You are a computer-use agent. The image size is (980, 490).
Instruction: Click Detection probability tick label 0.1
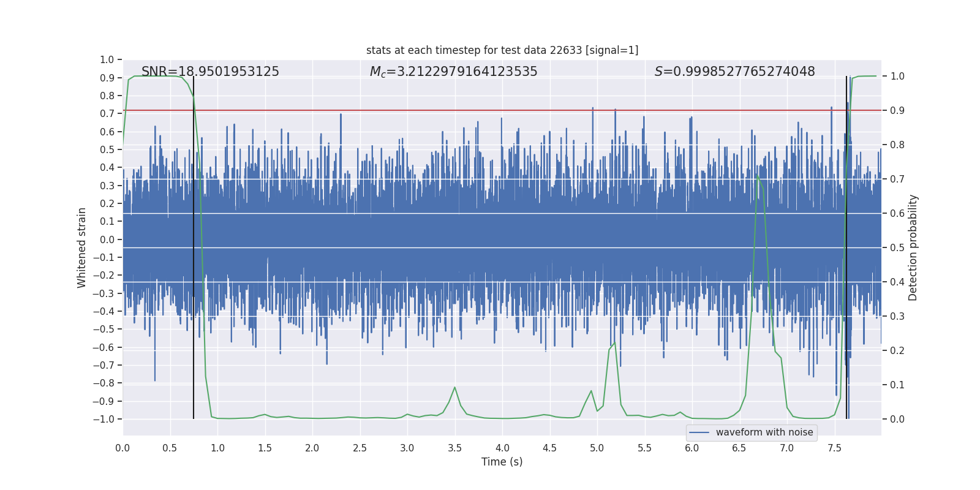point(897,385)
